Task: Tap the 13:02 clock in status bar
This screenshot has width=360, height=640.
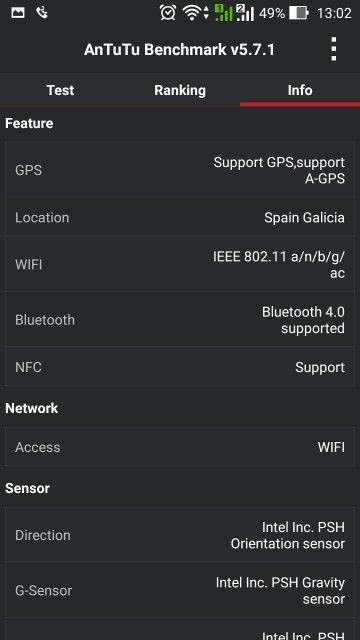Action: click(334, 13)
